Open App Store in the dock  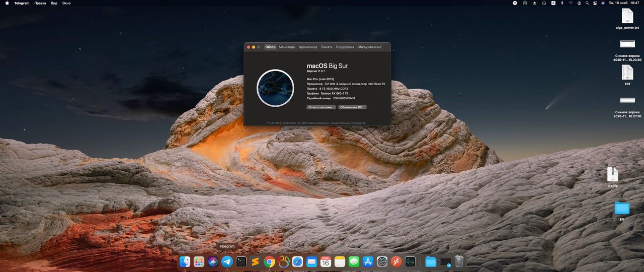tap(368, 261)
